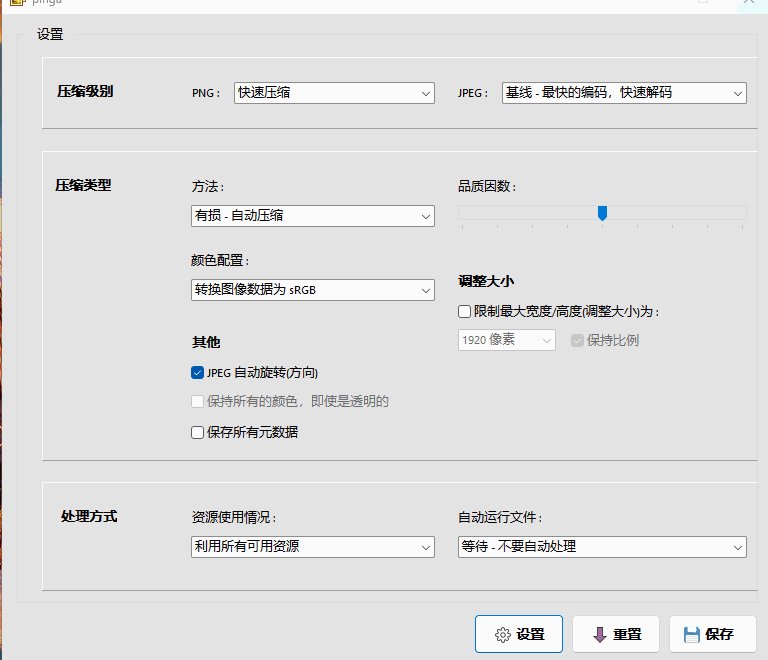Click the 品质因数 slider handle
Viewport: 768px width, 660px height.
[x=602, y=213]
